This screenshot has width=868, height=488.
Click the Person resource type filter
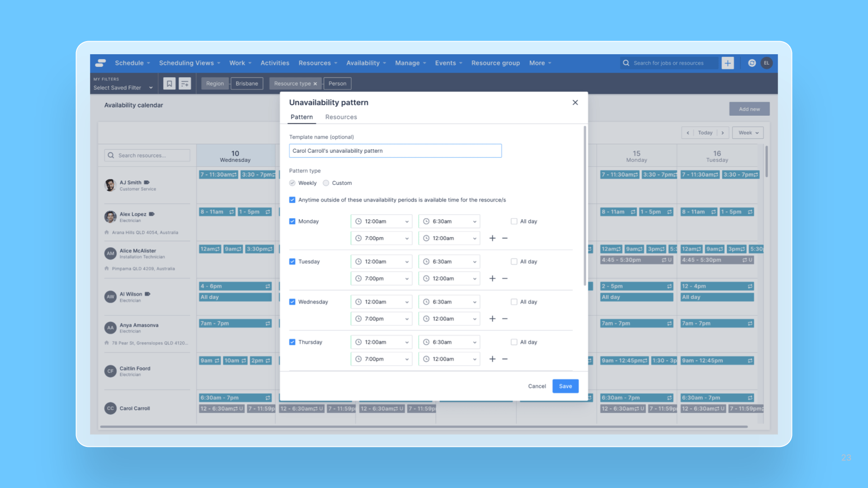(x=337, y=84)
